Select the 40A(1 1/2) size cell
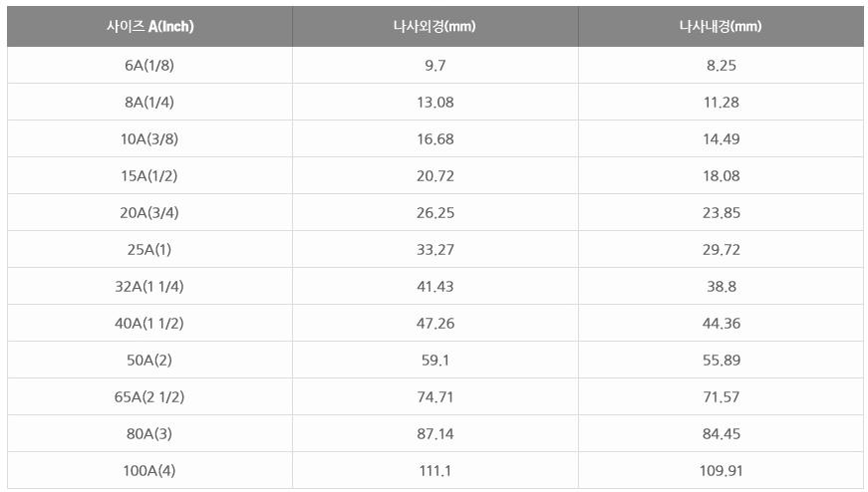Screen dimensions: 868x492 tap(149, 324)
